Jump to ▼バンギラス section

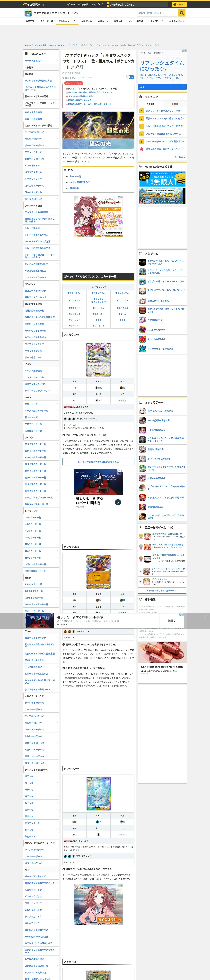click(75, 301)
